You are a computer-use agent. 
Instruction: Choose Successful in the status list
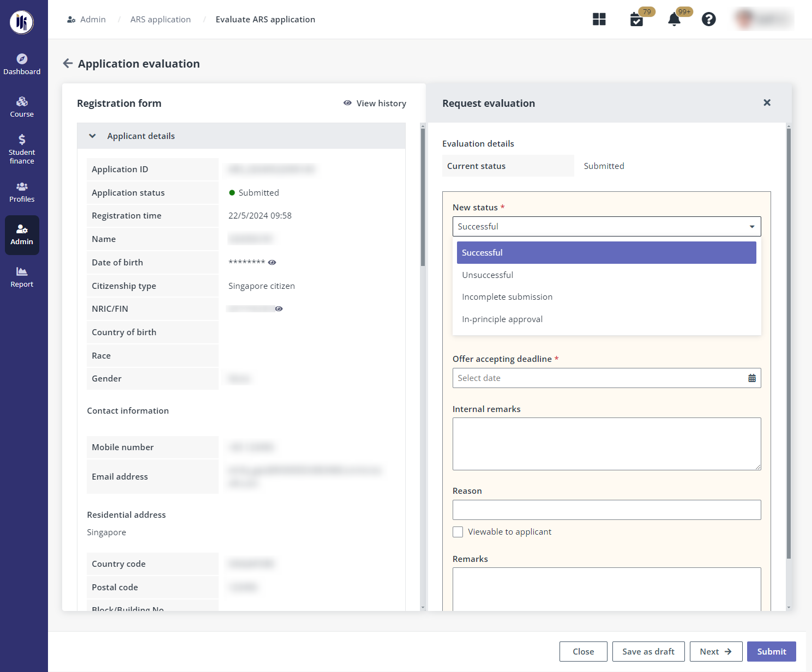[606, 253]
